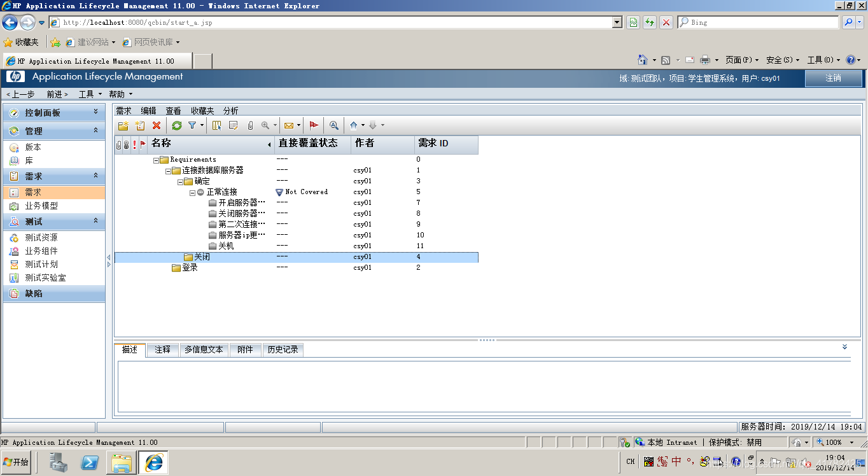Click the IE Refresh page button

point(650,22)
